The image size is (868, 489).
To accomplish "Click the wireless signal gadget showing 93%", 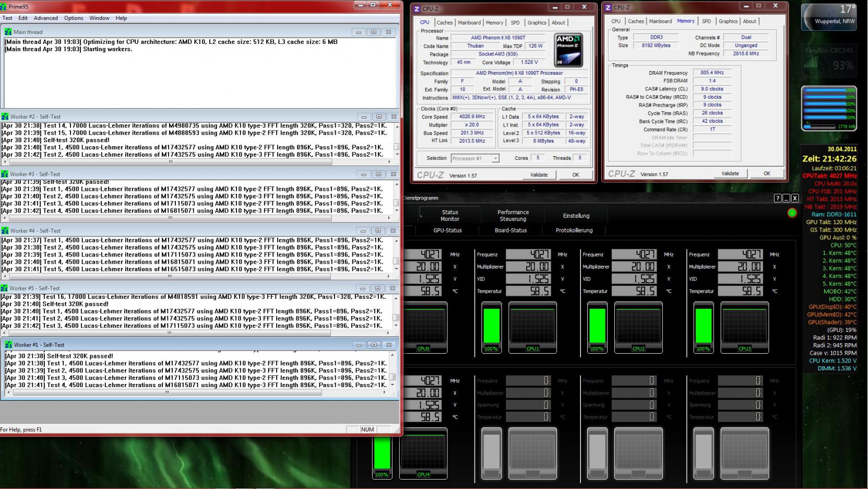I will tap(829, 60).
